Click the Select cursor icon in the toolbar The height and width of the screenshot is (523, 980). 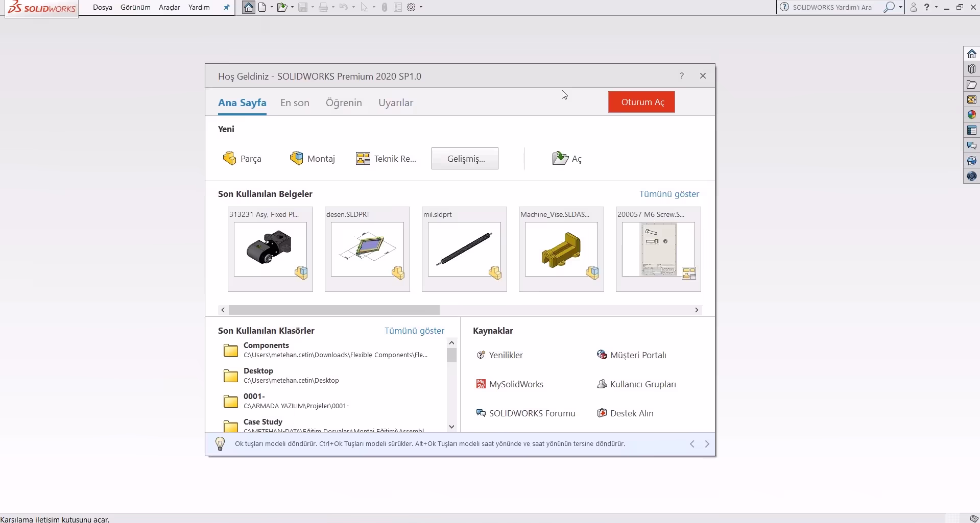pos(364,7)
